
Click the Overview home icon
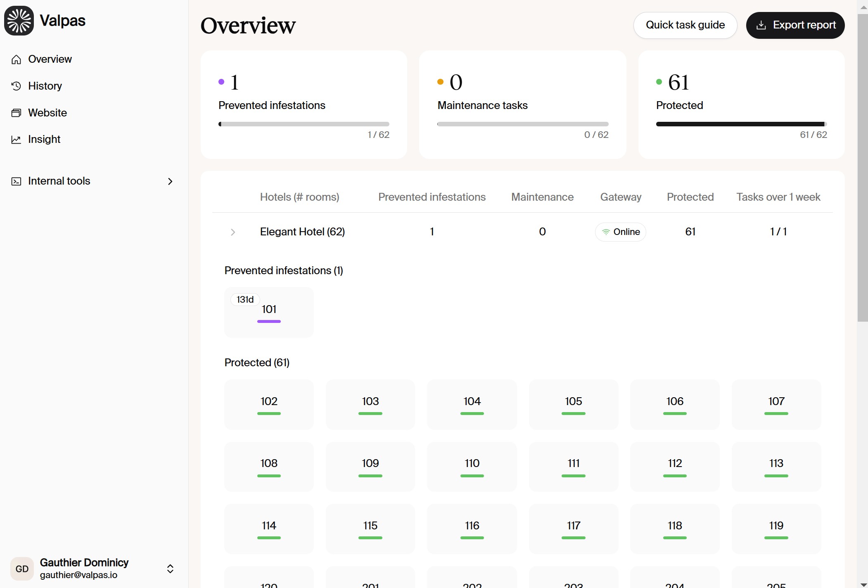tap(16, 59)
